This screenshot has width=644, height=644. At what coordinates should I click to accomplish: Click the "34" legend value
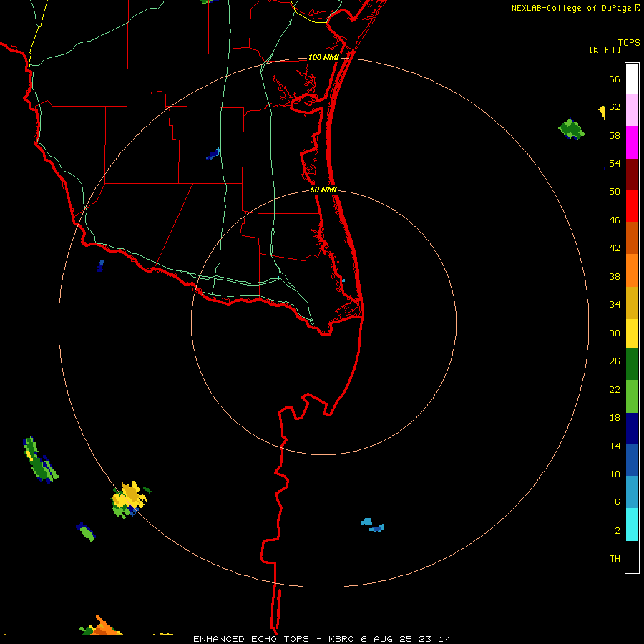(615, 305)
